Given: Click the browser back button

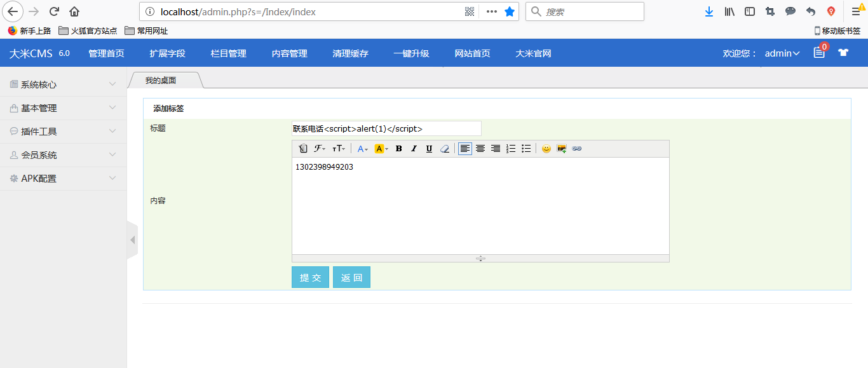Looking at the screenshot, I should [x=14, y=11].
